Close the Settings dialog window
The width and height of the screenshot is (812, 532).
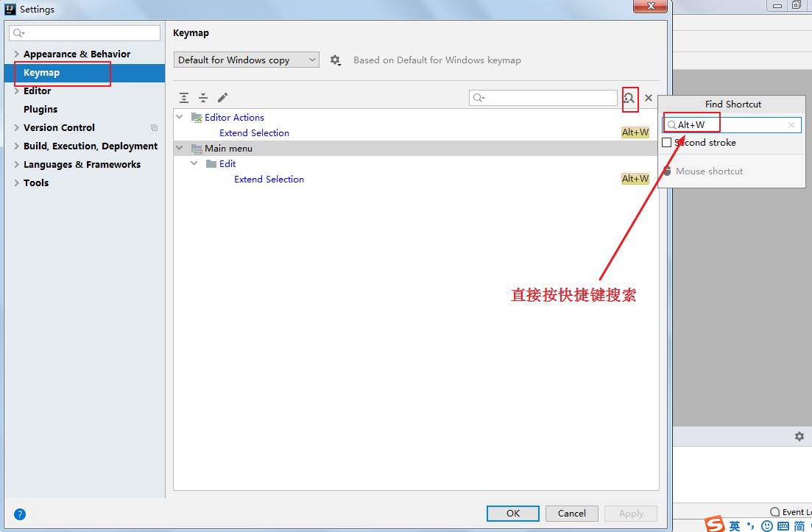click(x=651, y=6)
